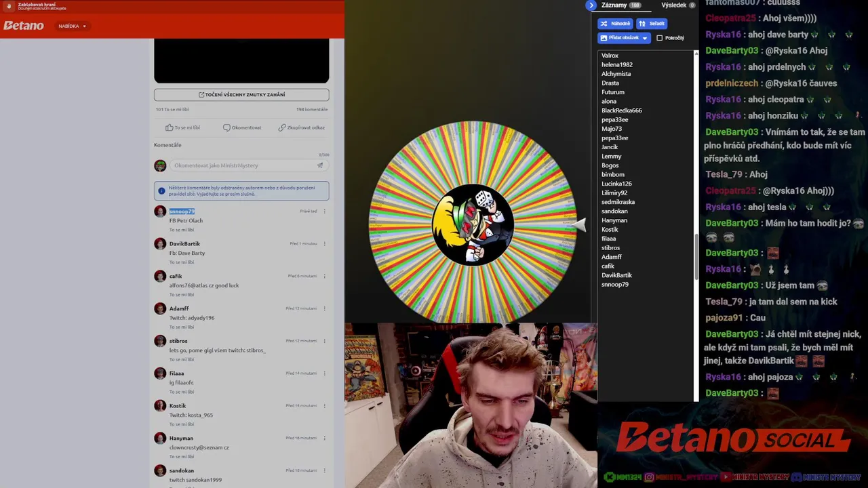Toggle the Pokročilý checkbox
This screenshot has width=868, height=488.
click(x=659, y=38)
